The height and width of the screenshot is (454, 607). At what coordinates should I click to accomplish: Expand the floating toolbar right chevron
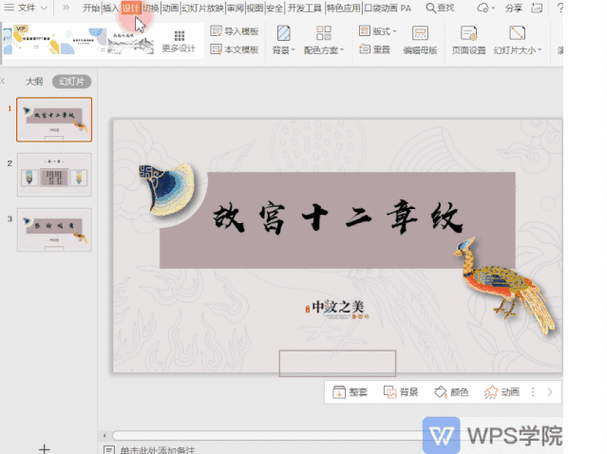click(x=550, y=392)
